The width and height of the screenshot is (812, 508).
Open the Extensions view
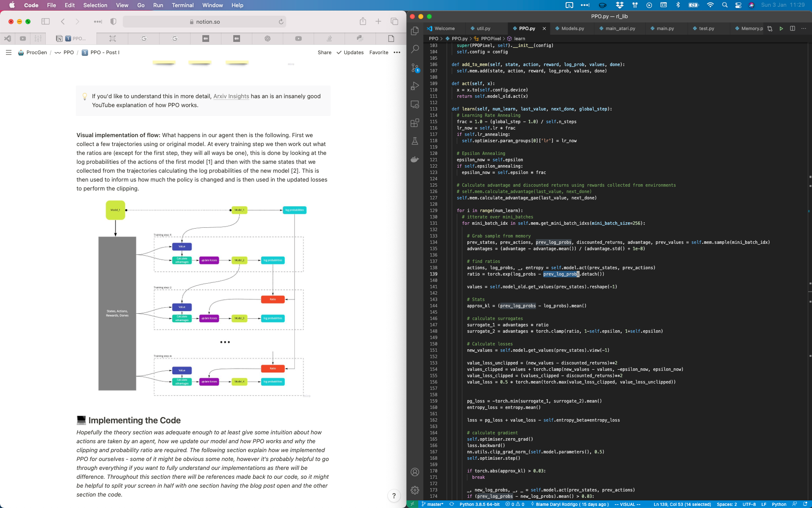coord(415,123)
